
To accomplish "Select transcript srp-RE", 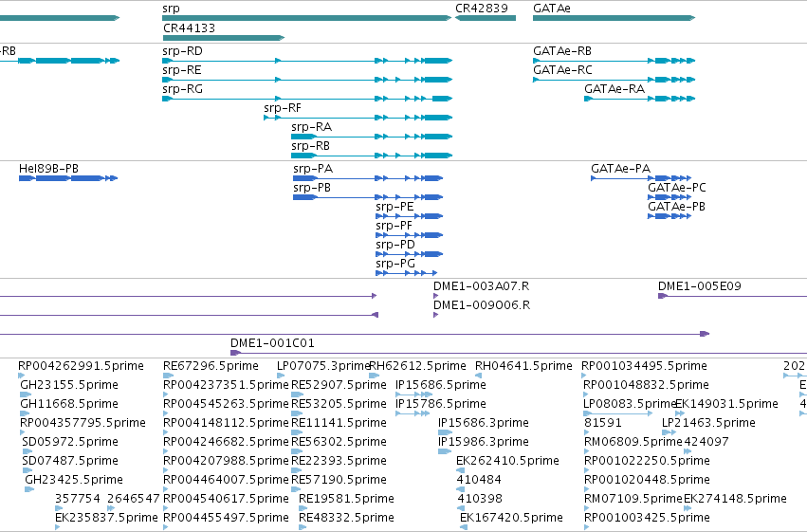I will 307,80.
